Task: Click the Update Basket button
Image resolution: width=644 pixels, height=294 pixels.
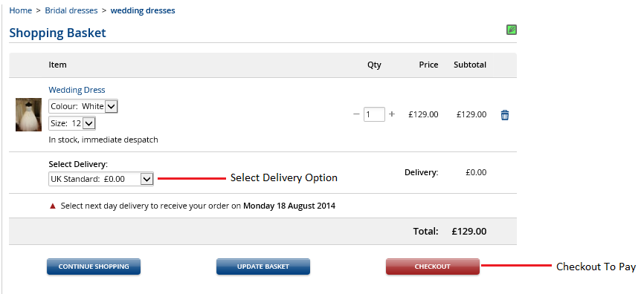Action: click(x=263, y=267)
